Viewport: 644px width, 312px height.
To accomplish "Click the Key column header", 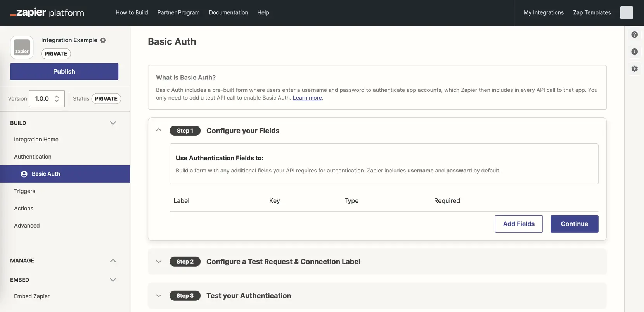I will [275, 201].
